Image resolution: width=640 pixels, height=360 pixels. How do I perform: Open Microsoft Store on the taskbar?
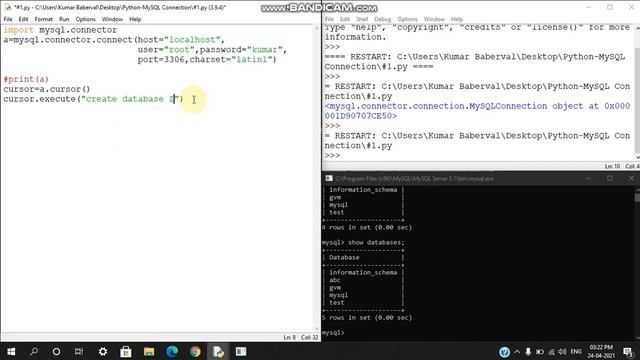click(126, 351)
